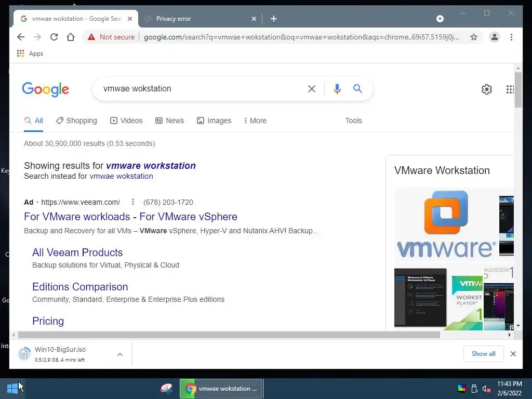Viewport: 532px width, 399px height.
Task: Open the Snipping tool taskbar icon
Action: [x=166, y=389]
